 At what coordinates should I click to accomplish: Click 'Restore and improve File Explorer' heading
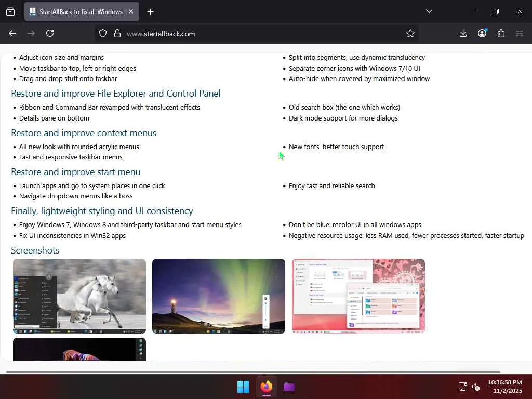point(116,94)
